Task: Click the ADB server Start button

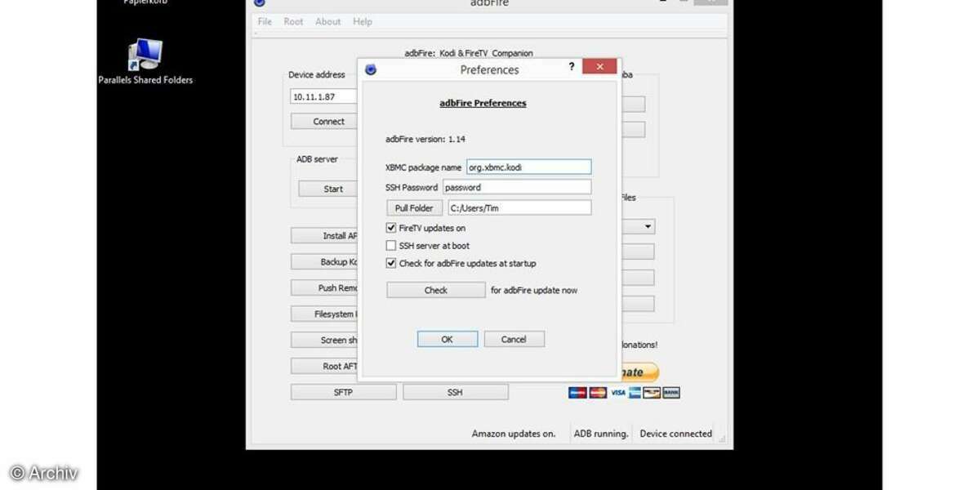Action: [327, 189]
